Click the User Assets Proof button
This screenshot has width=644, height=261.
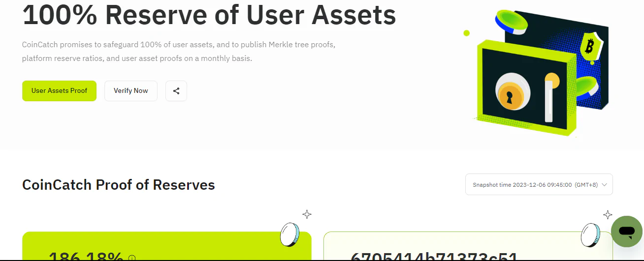click(59, 91)
